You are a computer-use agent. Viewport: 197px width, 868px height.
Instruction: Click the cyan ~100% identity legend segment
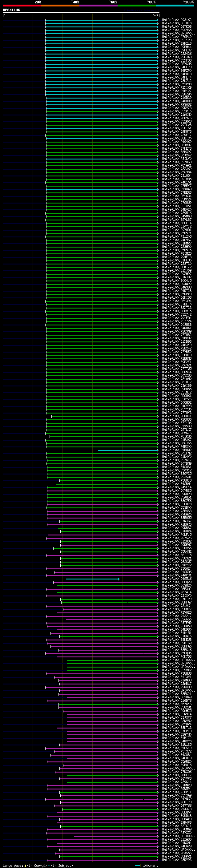click(x=175, y=5)
